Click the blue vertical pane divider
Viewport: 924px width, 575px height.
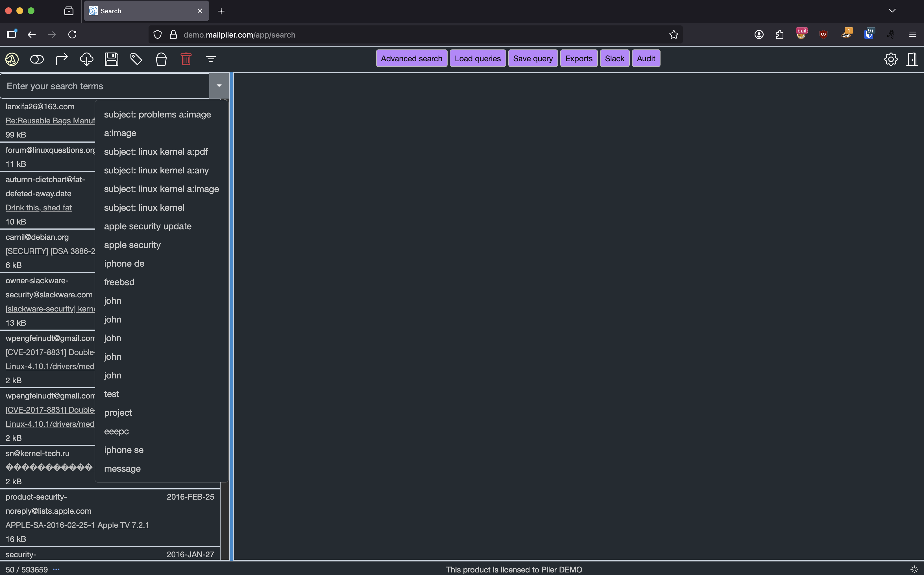[x=232, y=316]
